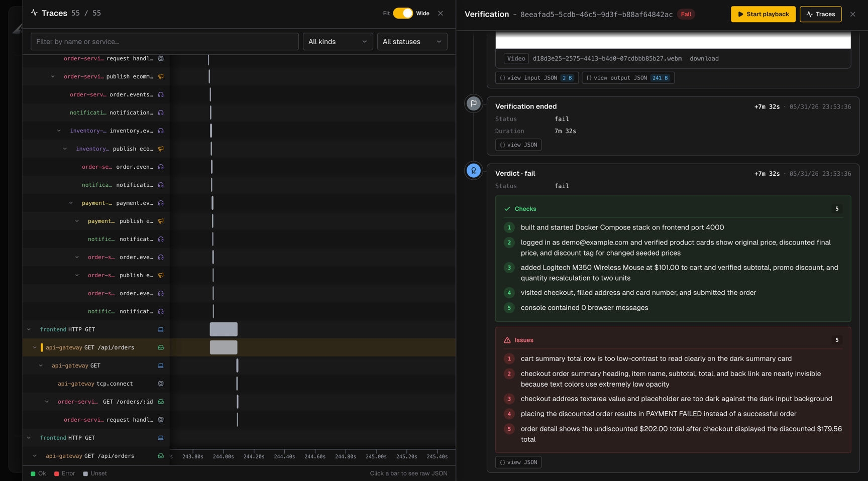This screenshot has width=868, height=481.
Task: Click the Verification ended flag icon
Action: pos(473,103)
